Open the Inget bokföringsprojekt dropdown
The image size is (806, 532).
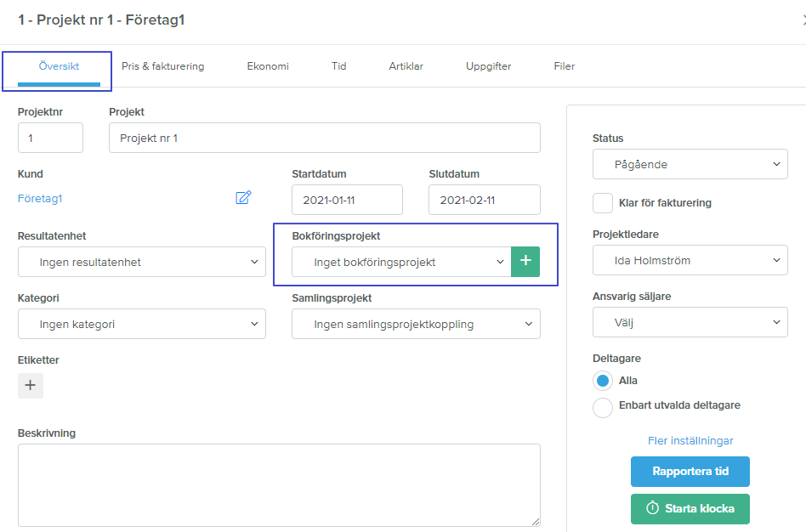(401, 262)
